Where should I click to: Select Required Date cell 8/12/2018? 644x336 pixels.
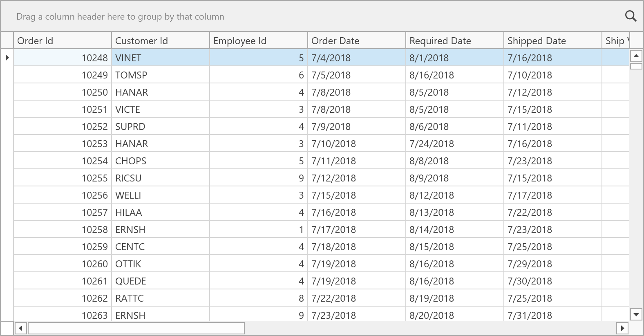455,195
